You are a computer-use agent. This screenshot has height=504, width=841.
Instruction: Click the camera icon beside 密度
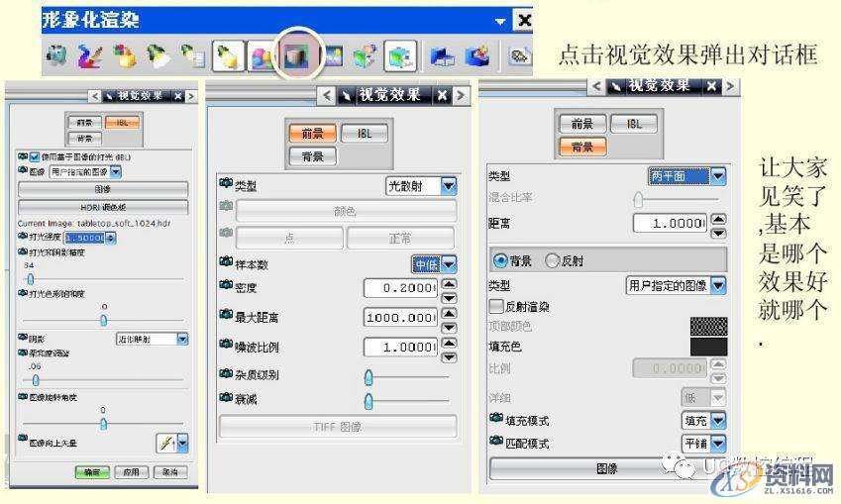pos(226,285)
